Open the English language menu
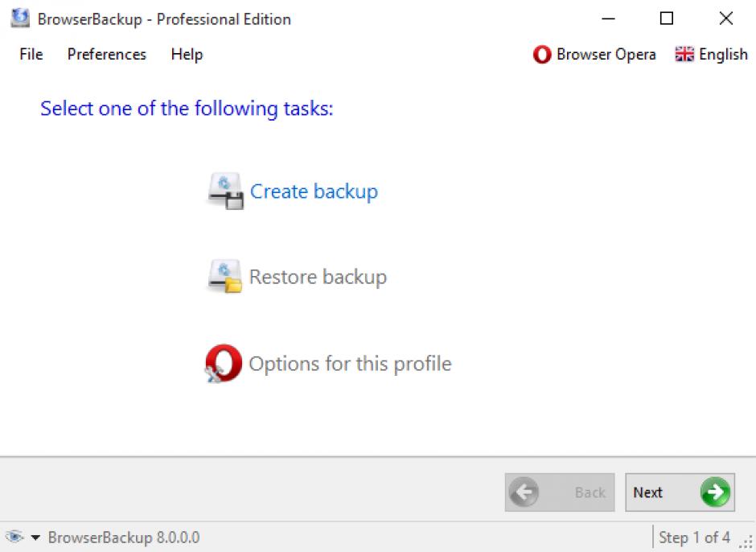 coord(711,54)
